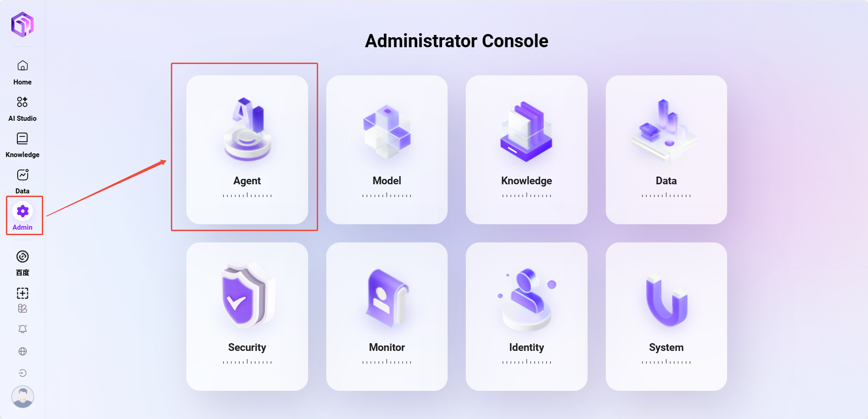Open the Knowledge admin console card
The width and height of the screenshot is (868, 419).
pyautogui.click(x=526, y=149)
